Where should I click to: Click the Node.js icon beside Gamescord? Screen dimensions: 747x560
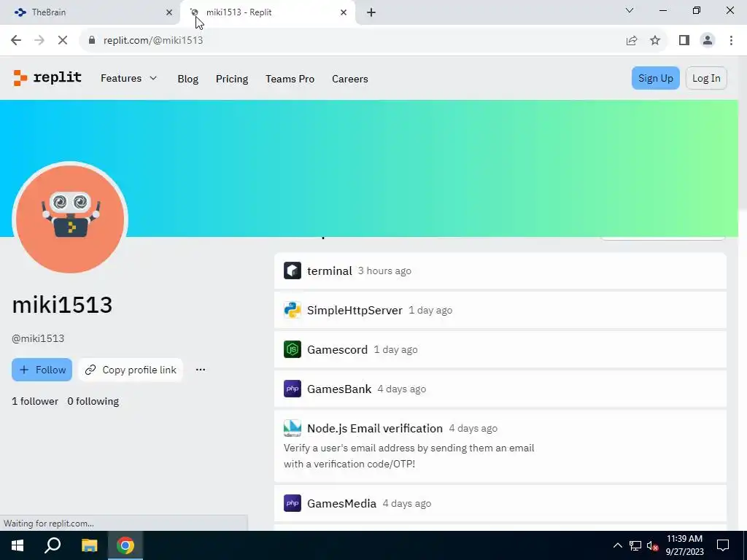[292, 349]
